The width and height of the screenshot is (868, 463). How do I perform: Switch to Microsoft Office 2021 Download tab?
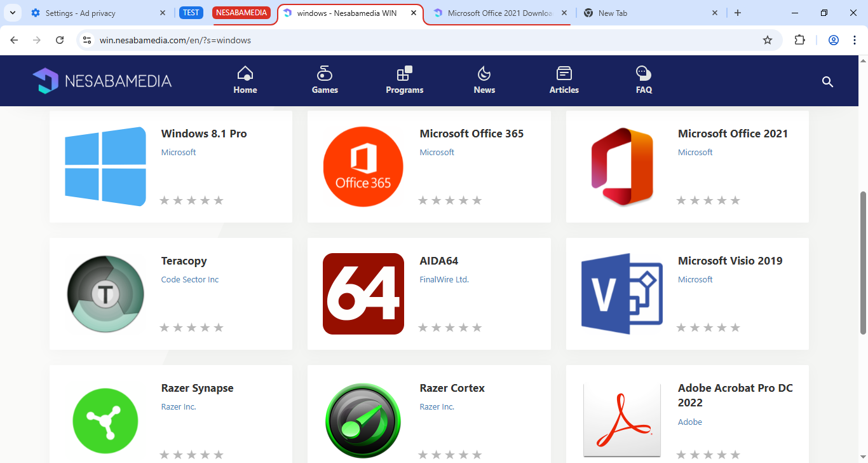tap(499, 13)
